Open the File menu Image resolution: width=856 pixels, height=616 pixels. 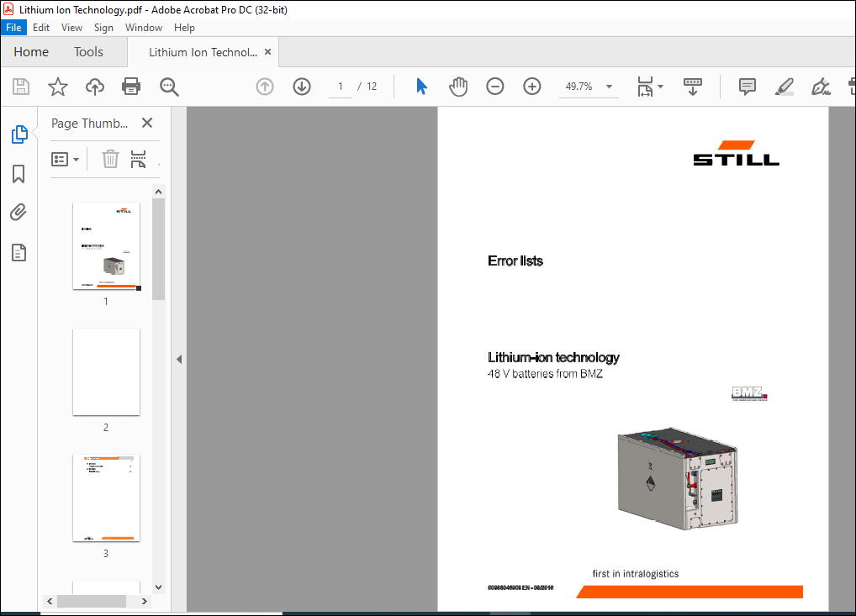[x=13, y=27]
